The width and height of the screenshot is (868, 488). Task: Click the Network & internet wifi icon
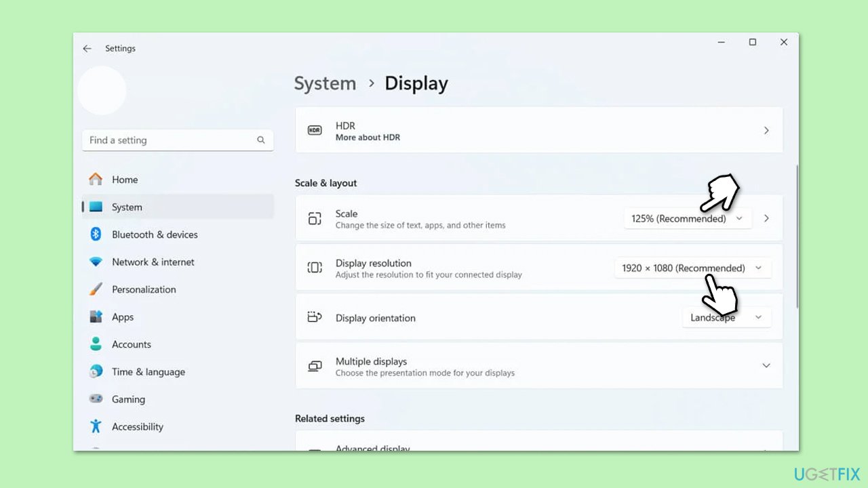coord(96,262)
